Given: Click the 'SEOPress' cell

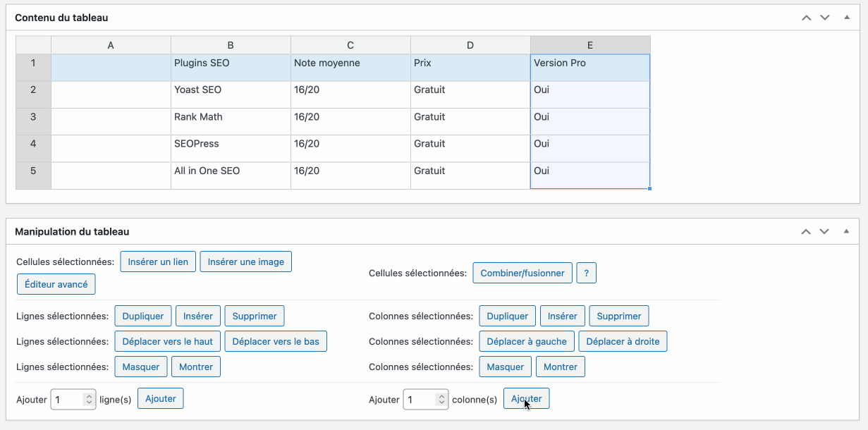Looking at the screenshot, I should (x=231, y=148).
